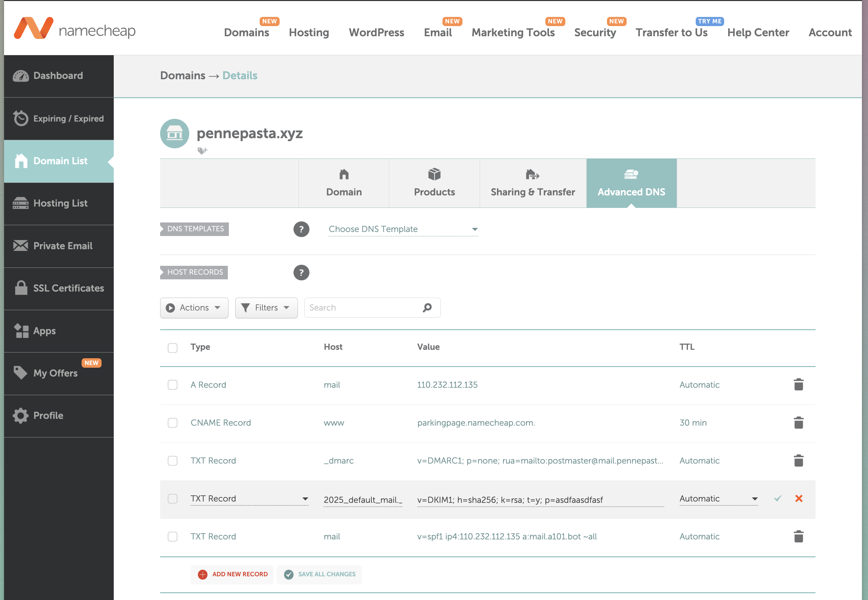The image size is (868, 600).
Task: Check the _dmarc TXT Record checkbox
Action: click(172, 461)
